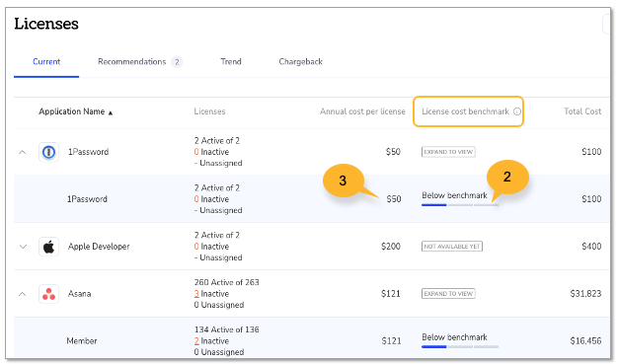Switch to the Current tab
The image size is (617, 364).
[46, 62]
